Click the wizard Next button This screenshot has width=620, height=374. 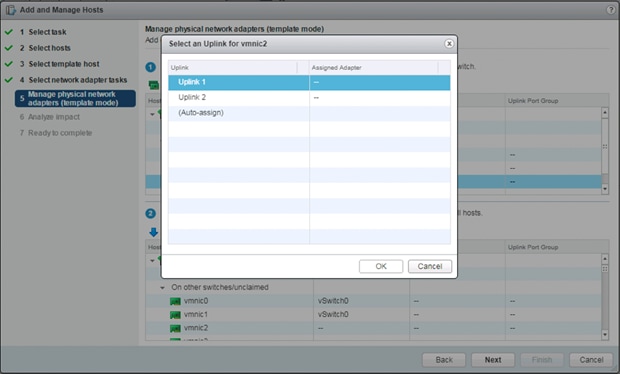(493, 360)
